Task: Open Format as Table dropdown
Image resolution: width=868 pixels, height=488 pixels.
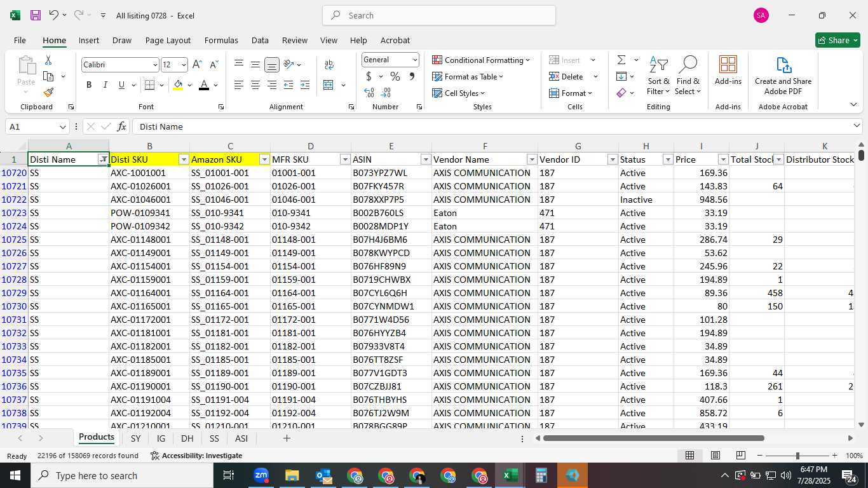Action: pyautogui.click(x=468, y=76)
